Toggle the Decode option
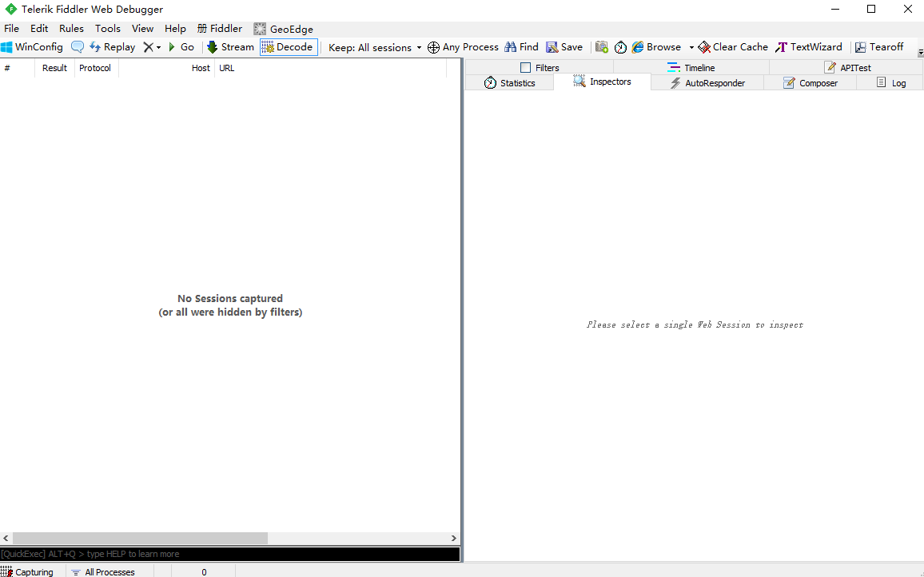This screenshot has height=577, width=924. coord(289,47)
